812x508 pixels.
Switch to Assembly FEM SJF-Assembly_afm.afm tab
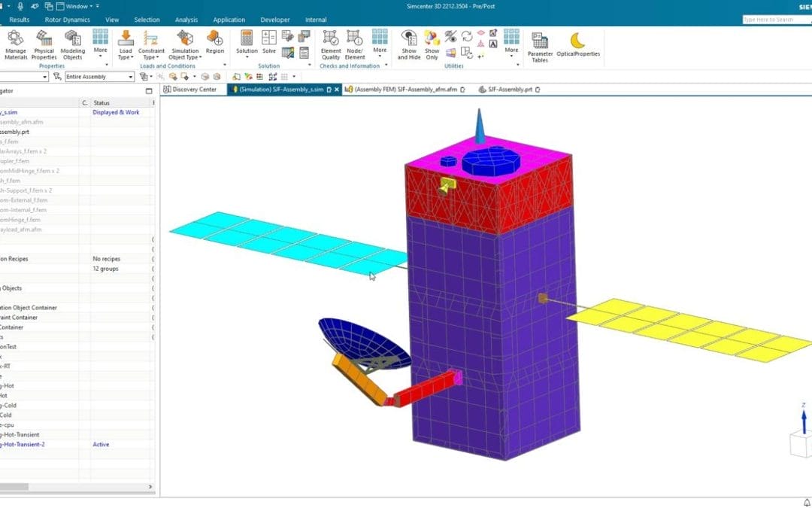tap(405, 90)
